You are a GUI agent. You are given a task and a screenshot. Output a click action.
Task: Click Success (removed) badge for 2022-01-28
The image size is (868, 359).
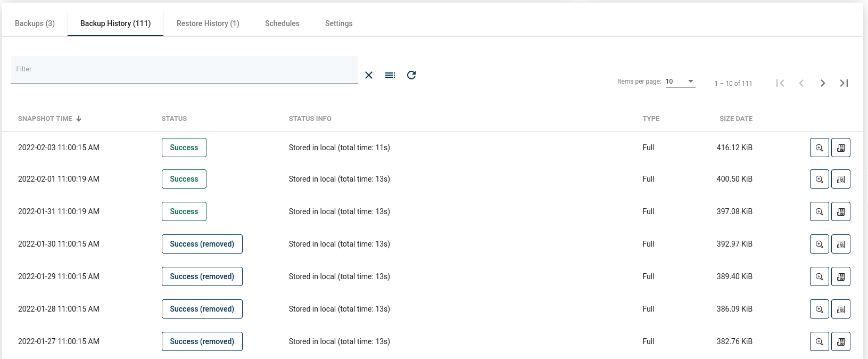202,309
